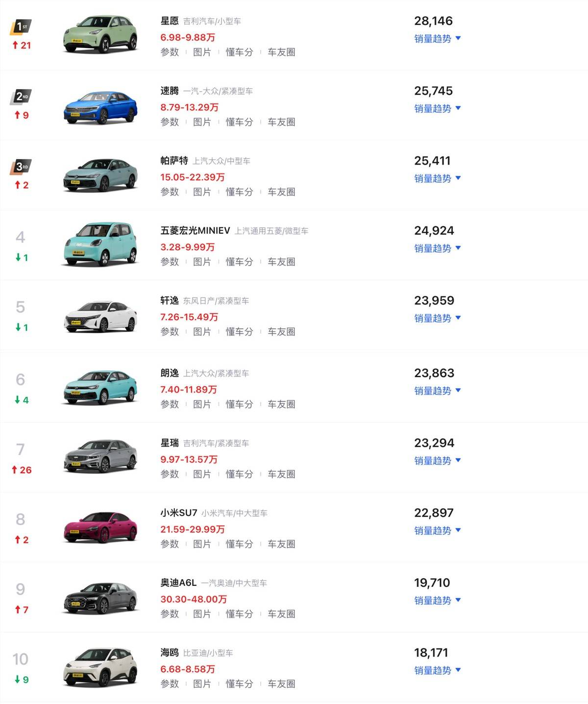The height and width of the screenshot is (704, 588).
Task: Open 销量趋势 for 朗逸
Action: [x=437, y=391]
